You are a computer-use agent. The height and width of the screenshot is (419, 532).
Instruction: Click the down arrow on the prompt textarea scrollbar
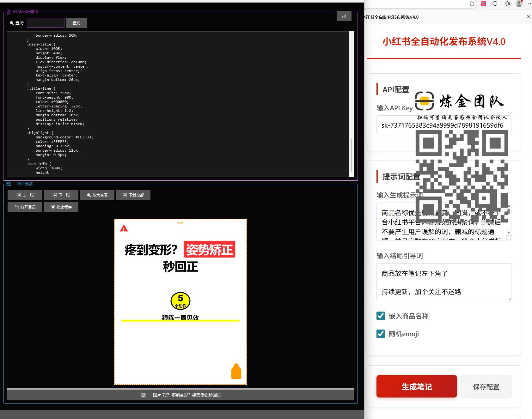[x=509, y=232]
